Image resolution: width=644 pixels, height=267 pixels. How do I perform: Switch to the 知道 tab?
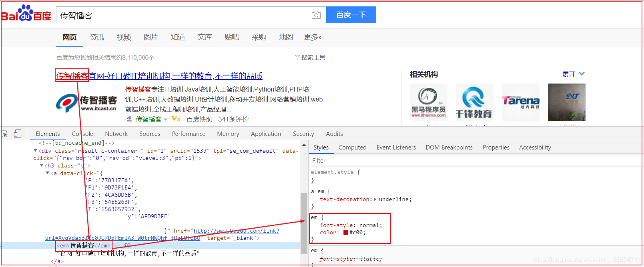pyautogui.click(x=178, y=37)
